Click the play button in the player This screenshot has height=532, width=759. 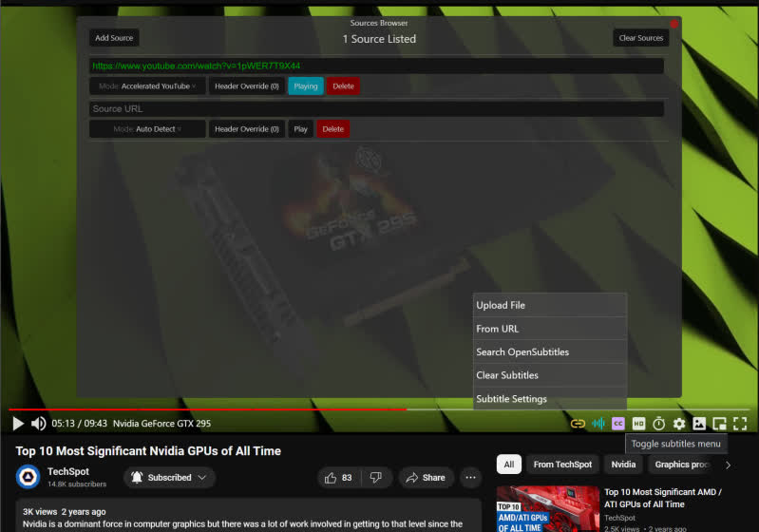(x=18, y=424)
